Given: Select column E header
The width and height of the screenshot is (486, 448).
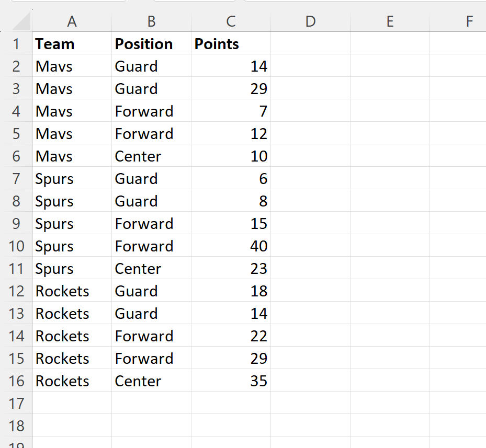Looking at the screenshot, I should (390, 21).
